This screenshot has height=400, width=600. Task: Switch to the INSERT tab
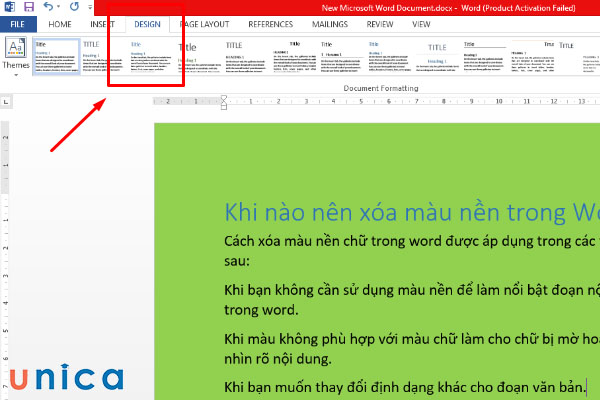102,24
